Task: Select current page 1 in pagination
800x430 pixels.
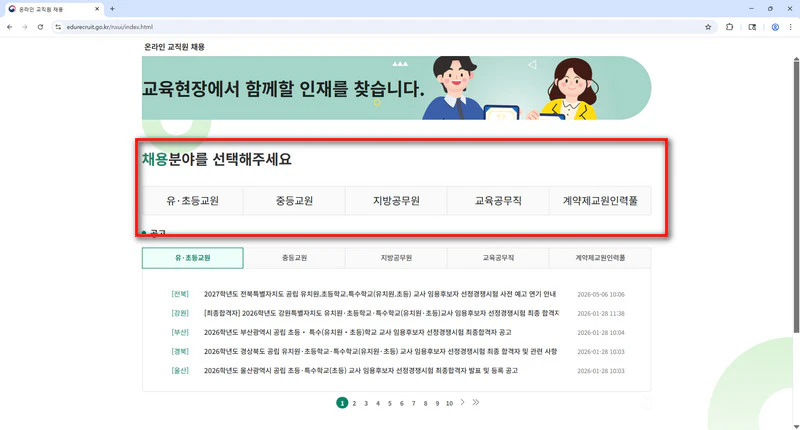Action: click(342, 403)
